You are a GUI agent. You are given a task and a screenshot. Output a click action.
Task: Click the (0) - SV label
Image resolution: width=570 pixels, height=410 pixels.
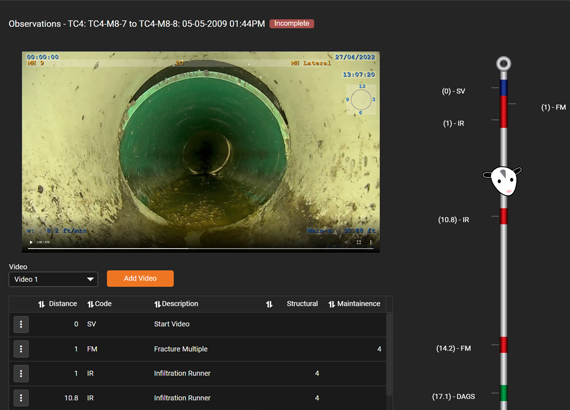[453, 91]
